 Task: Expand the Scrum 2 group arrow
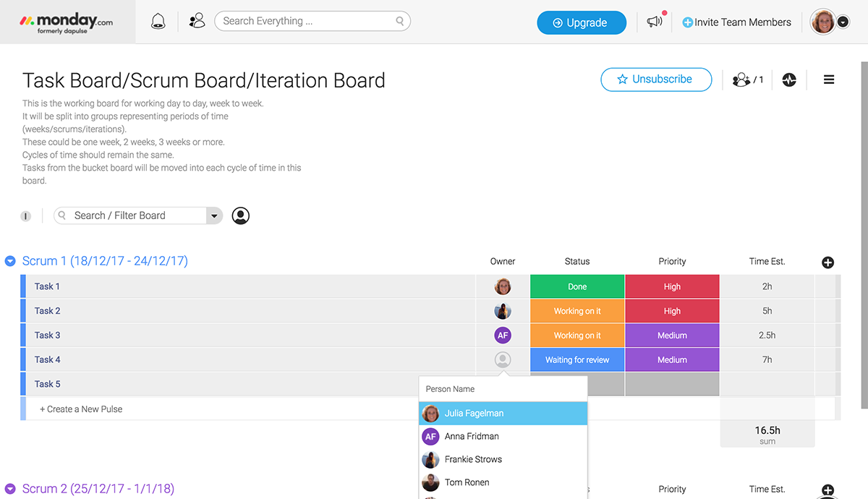10,489
